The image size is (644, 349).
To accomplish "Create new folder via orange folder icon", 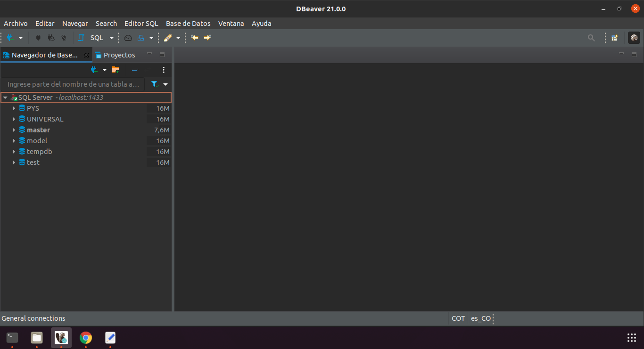I will pyautogui.click(x=116, y=70).
